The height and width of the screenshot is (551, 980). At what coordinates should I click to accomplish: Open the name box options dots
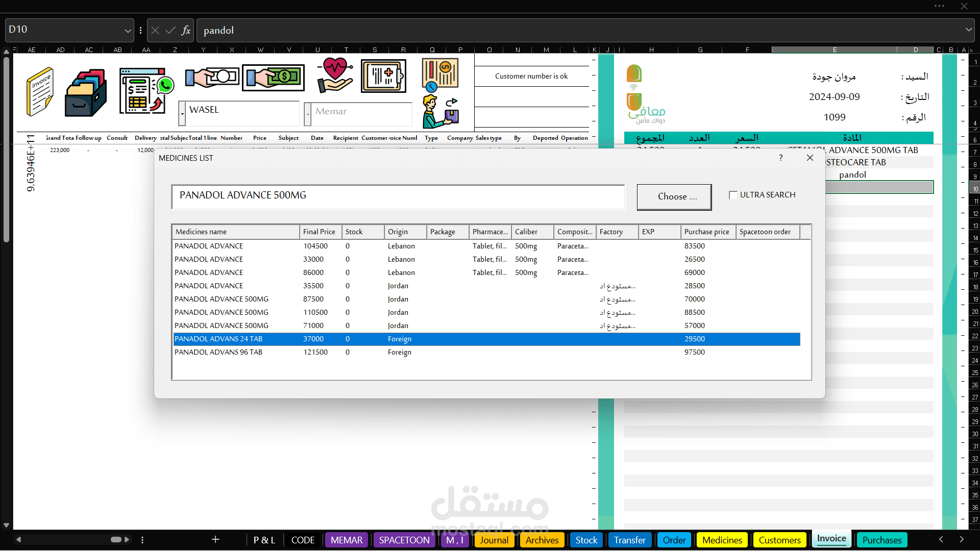click(x=140, y=31)
